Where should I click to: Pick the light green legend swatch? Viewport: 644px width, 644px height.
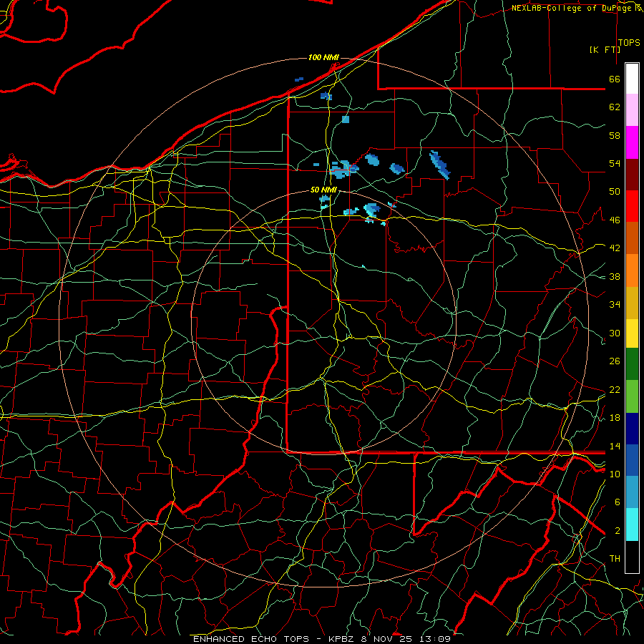coord(632,396)
